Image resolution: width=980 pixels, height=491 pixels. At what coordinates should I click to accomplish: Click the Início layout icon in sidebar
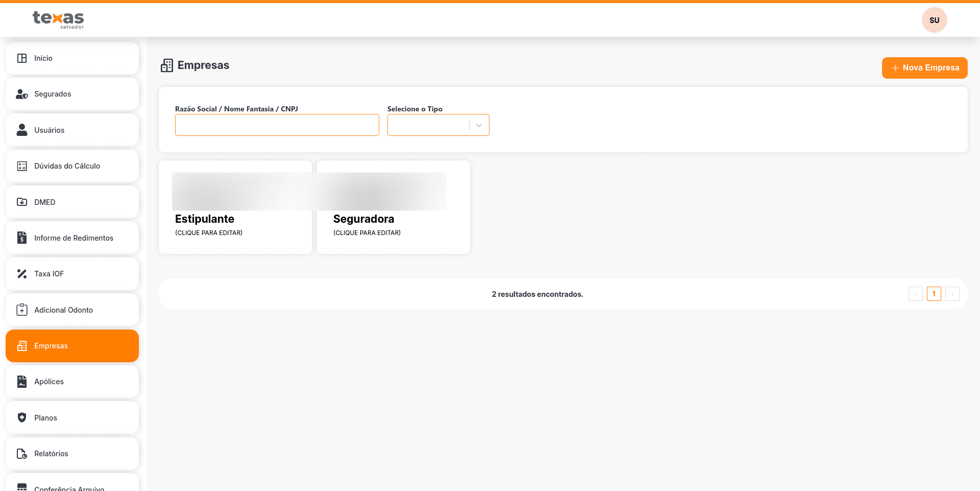coord(22,58)
